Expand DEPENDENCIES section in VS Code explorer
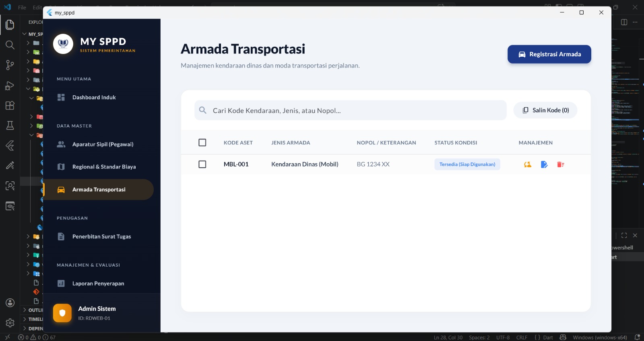 pos(32,329)
